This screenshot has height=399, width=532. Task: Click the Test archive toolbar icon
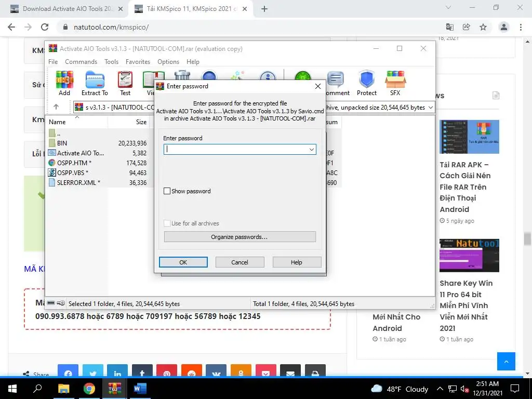[x=125, y=84]
